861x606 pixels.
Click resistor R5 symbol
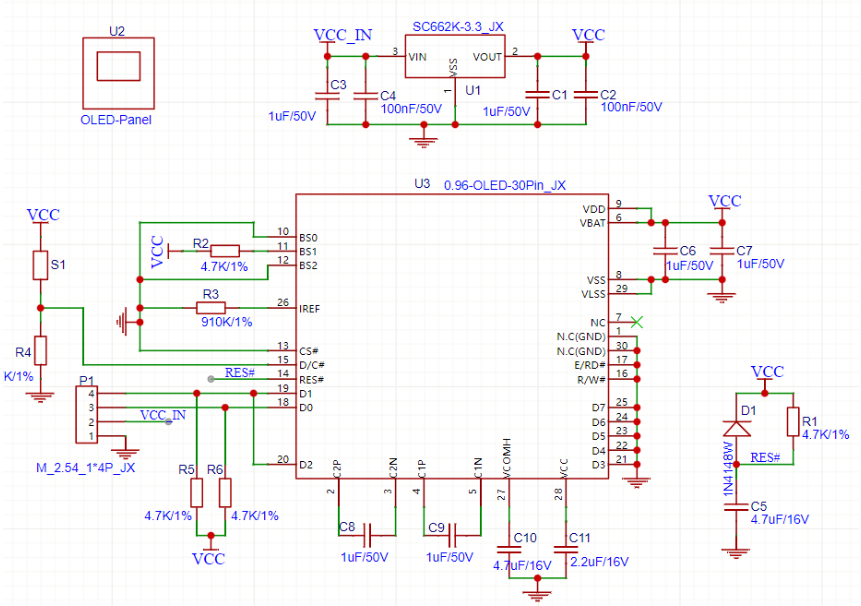(196, 492)
